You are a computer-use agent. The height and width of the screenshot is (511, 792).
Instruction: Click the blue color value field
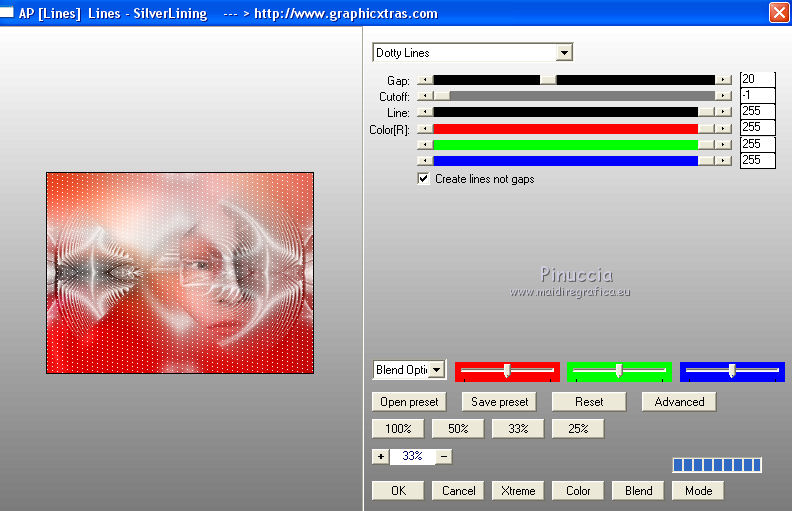757,160
